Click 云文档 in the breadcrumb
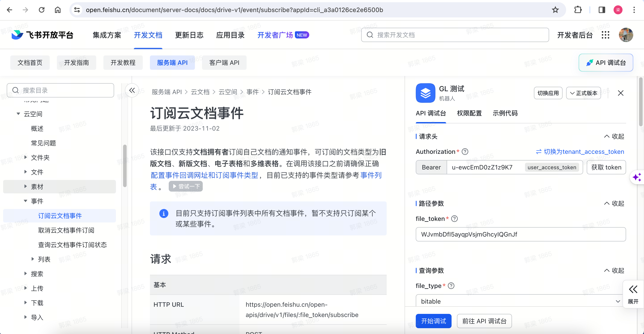 tap(200, 92)
